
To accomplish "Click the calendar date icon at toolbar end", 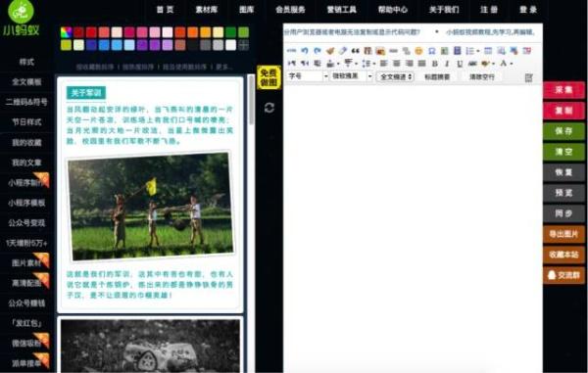I will coord(527,51).
